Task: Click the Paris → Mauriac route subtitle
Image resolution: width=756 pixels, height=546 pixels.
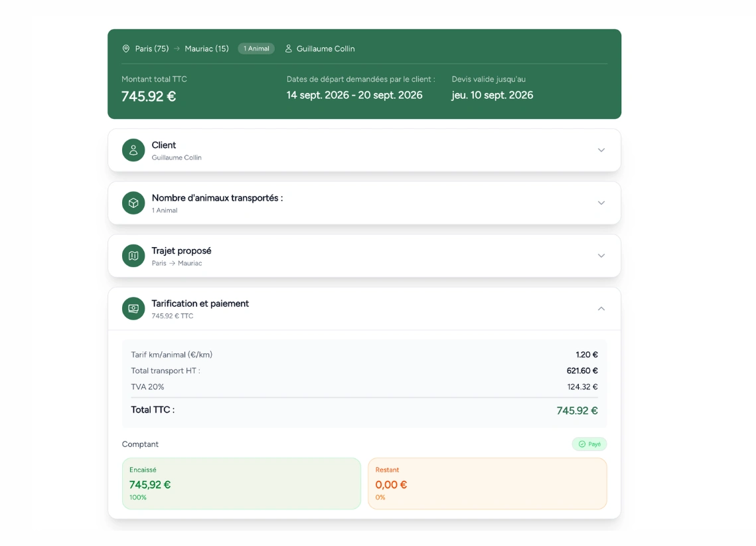Action: click(177, 263)
